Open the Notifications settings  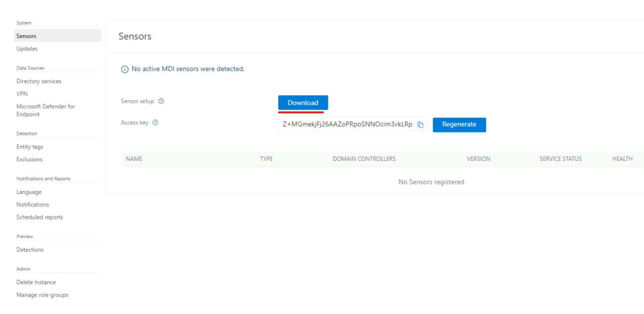click(32, 204)
